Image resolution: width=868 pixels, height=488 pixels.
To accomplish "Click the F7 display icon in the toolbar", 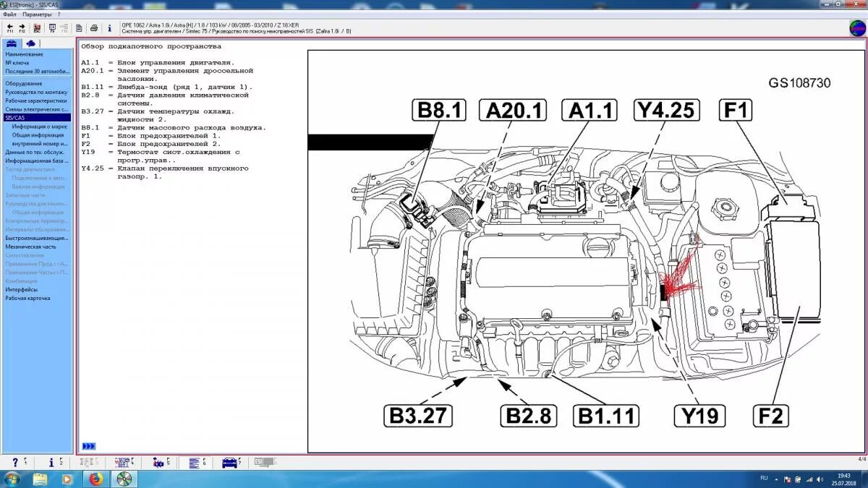I will click(52, 28).
